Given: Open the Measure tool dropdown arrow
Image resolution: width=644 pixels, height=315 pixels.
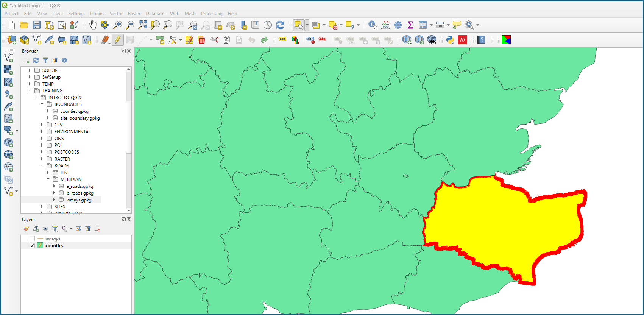Looking at the screenshot, I should click(448, 25).
